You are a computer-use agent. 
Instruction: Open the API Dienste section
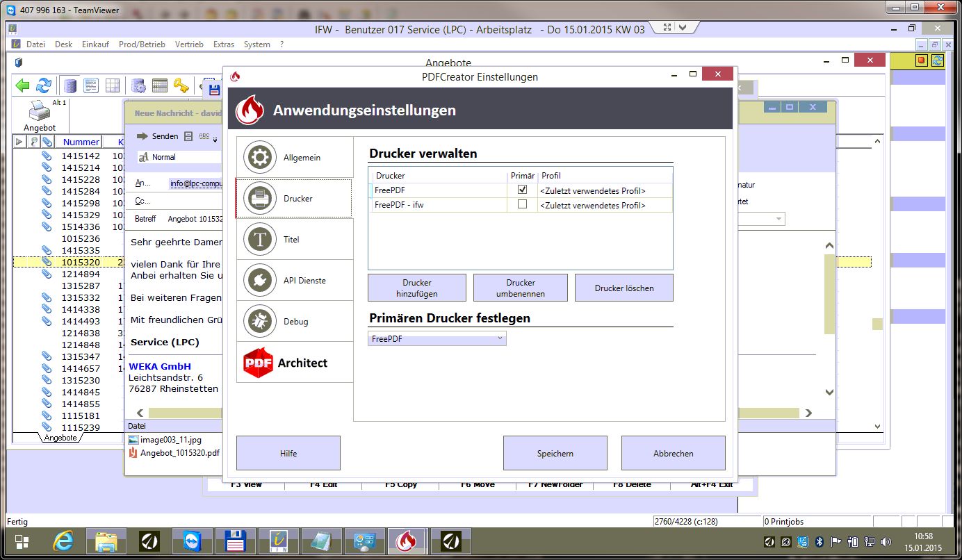294,281
